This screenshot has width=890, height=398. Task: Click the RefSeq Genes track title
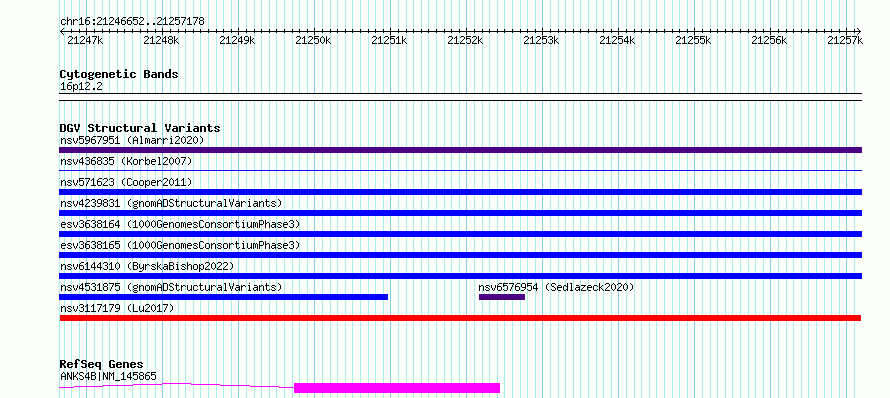(x=102, y=365)
